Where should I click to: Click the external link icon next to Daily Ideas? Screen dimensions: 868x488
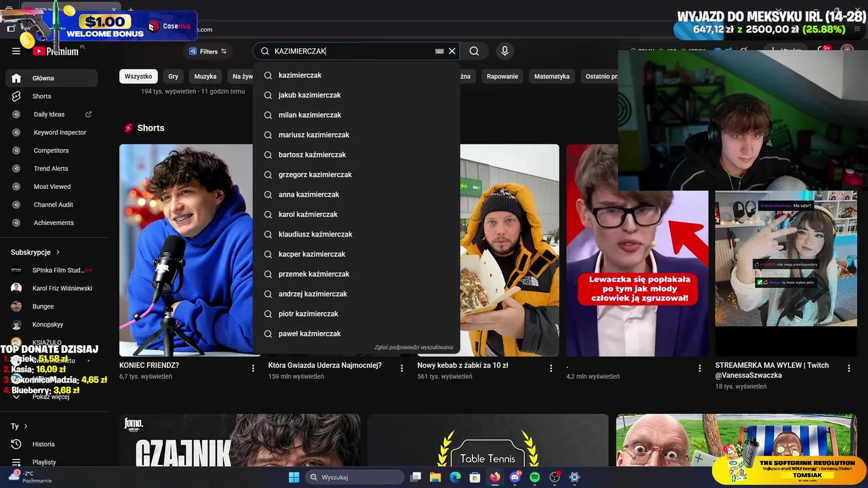(88, 115)
